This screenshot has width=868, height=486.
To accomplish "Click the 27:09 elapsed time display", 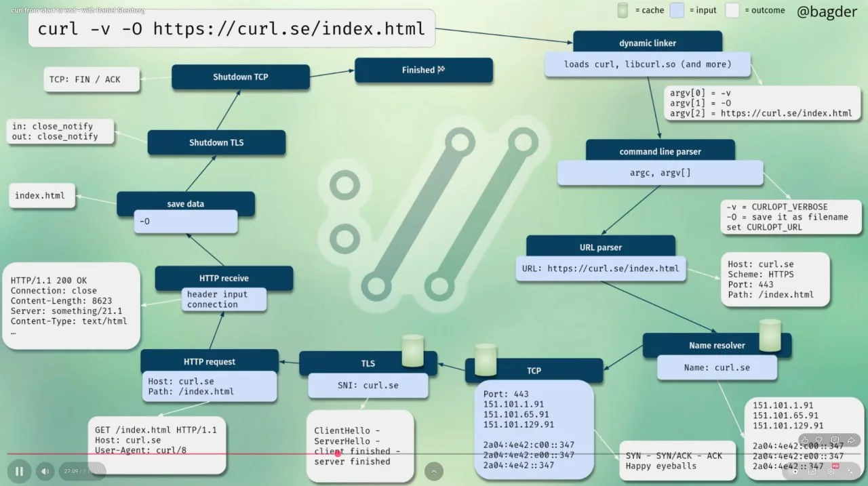I will tap(71, 471).
